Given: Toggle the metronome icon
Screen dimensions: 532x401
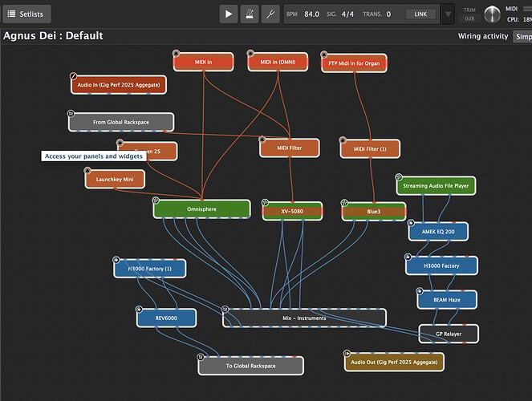Looking at the screenshot, I should pos(250,14).
